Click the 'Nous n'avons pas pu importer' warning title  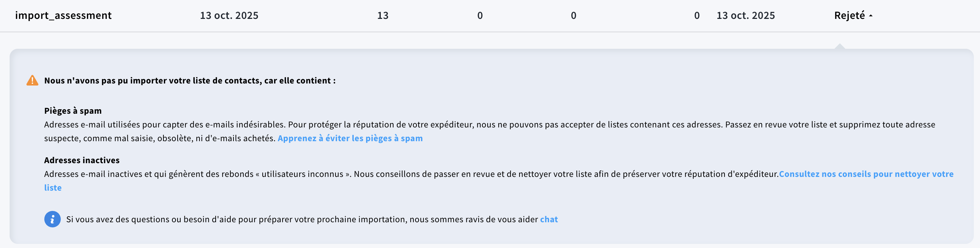[190, 81]
